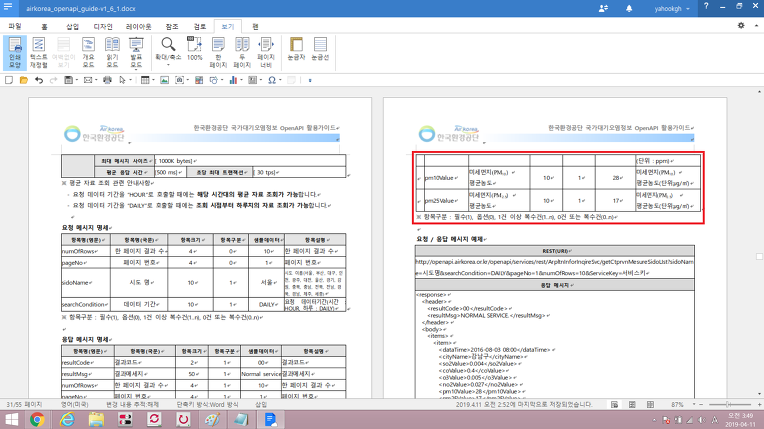Click zoom in plus on status bar

(x=759, y=405)
